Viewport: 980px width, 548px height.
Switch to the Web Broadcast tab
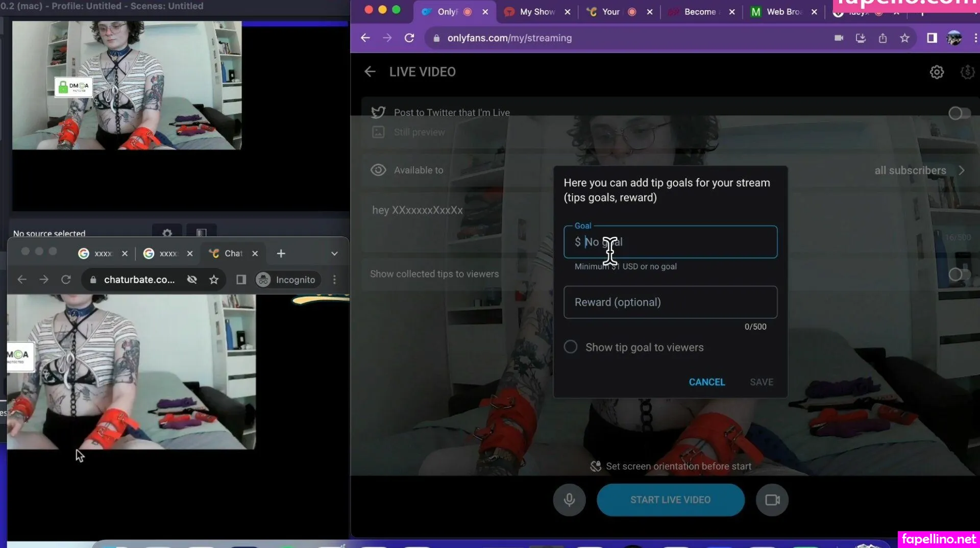(x=784, y=12)
